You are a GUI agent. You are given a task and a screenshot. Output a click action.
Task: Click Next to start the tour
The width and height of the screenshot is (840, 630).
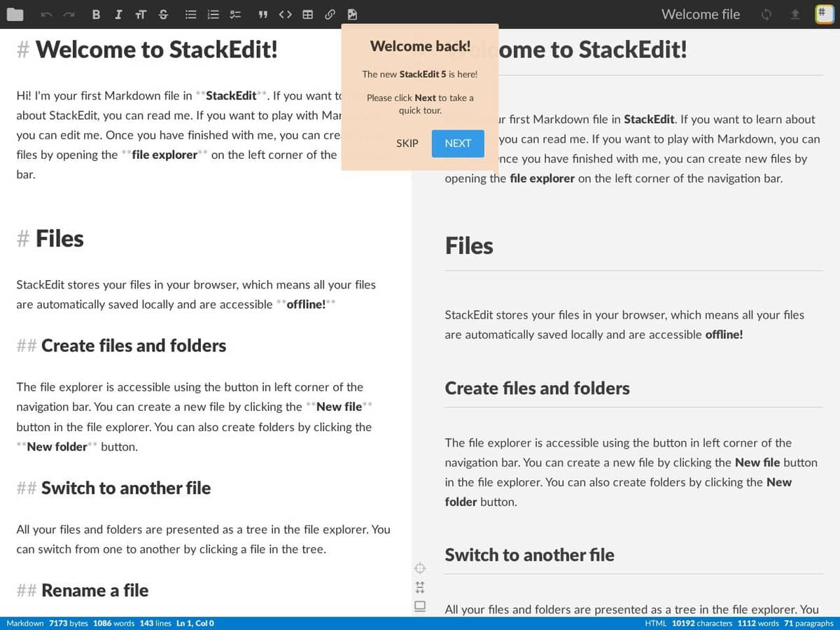pos(458,143)
